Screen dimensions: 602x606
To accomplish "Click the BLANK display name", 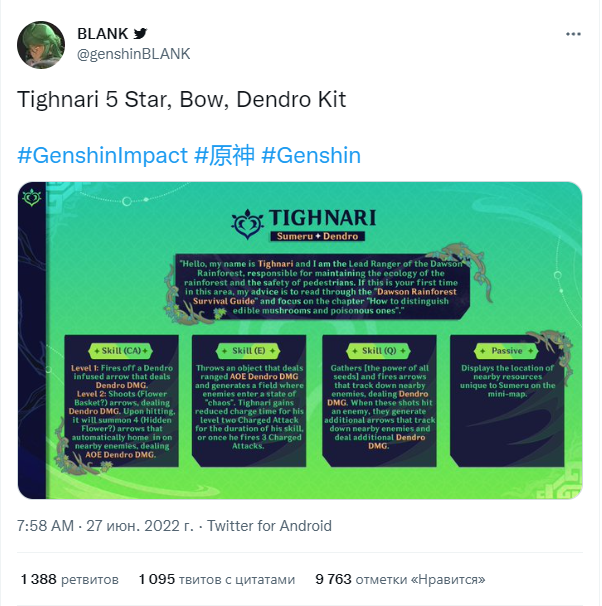I will (102, 34).
